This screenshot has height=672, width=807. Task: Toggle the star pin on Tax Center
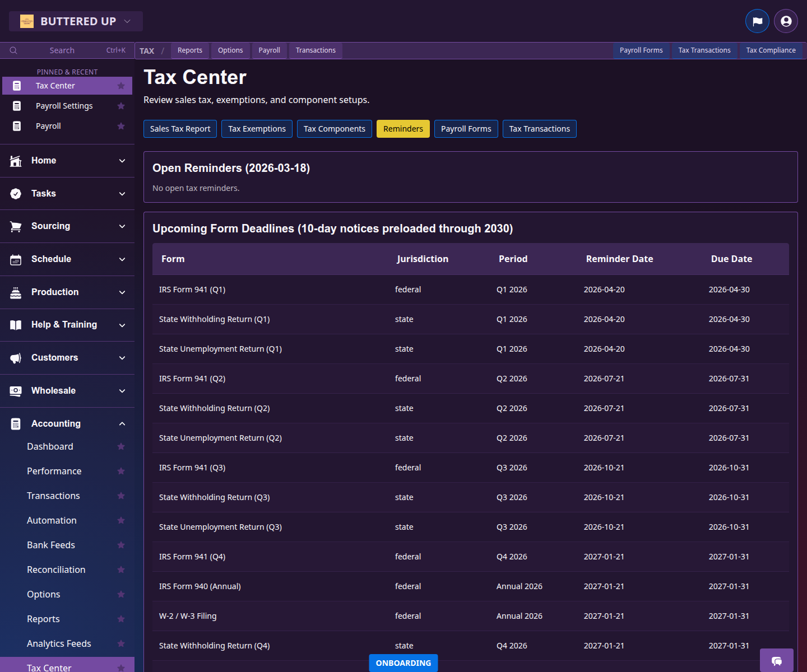(121, 86)
